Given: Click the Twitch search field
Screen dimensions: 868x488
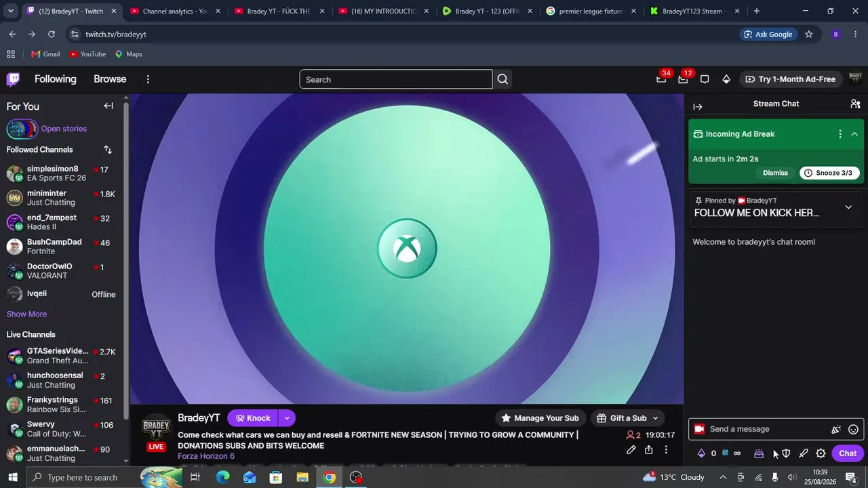Looking at the screenshot, I should (x=396, y=79).
